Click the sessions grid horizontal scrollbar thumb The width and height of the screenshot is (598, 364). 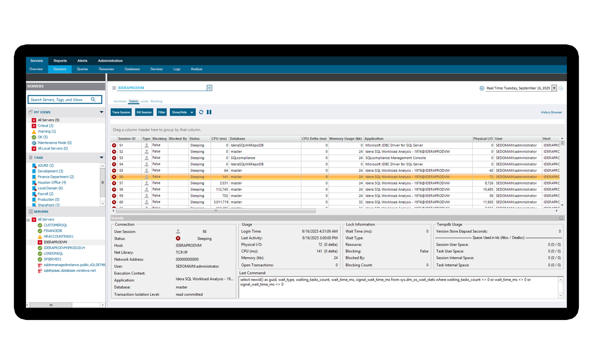[216, 210]
